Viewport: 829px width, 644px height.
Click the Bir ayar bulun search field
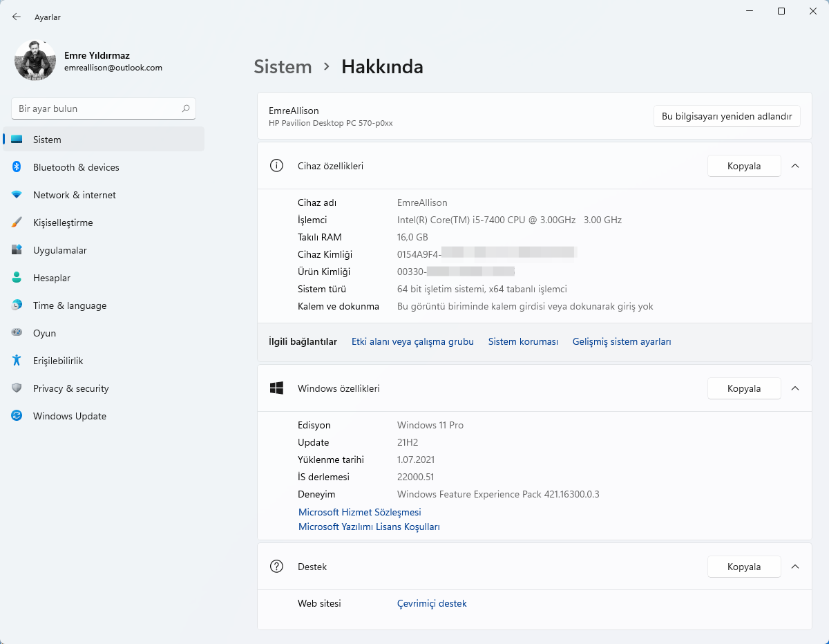coord(97,108)
